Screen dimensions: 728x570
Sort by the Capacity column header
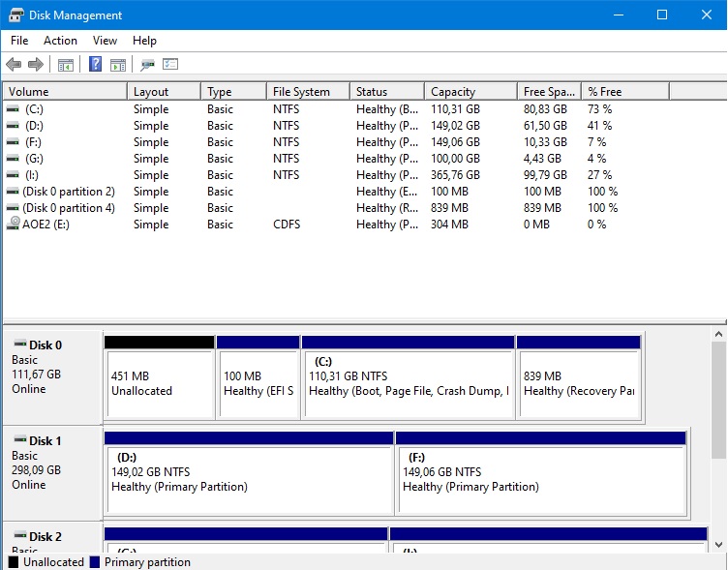point(453,92)
